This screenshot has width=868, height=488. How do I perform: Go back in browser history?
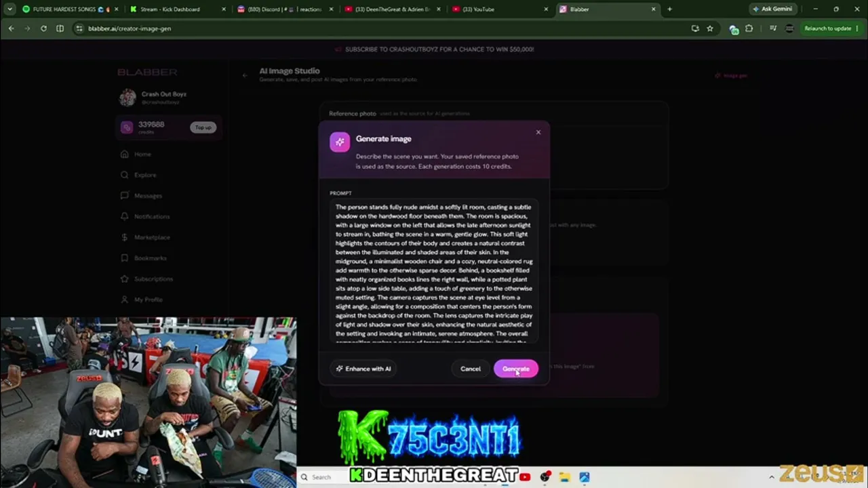click(x=11, y=28)
